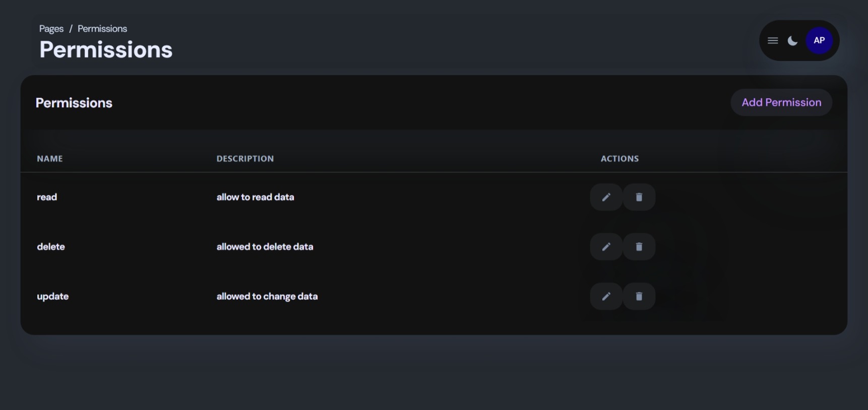Click the DESCRIPTION column header
Image resolution: width=868 pixels, height=410 pixels.
pyautogui.click(x=245, y=159)
